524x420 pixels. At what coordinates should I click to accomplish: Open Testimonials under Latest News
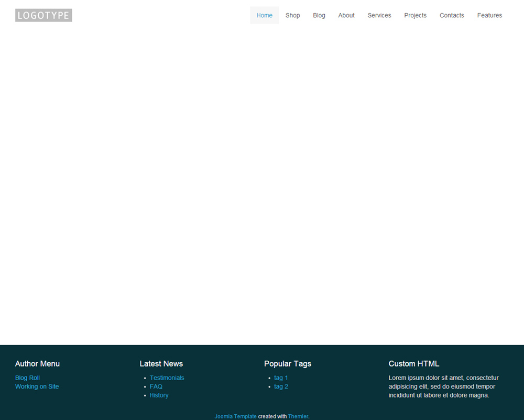click(x=167, y=378)
